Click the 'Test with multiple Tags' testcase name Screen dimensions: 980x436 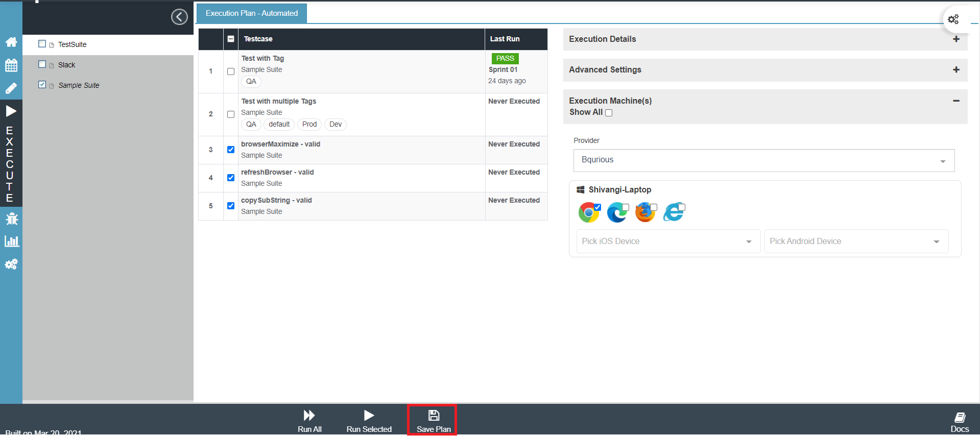point(279,101)
